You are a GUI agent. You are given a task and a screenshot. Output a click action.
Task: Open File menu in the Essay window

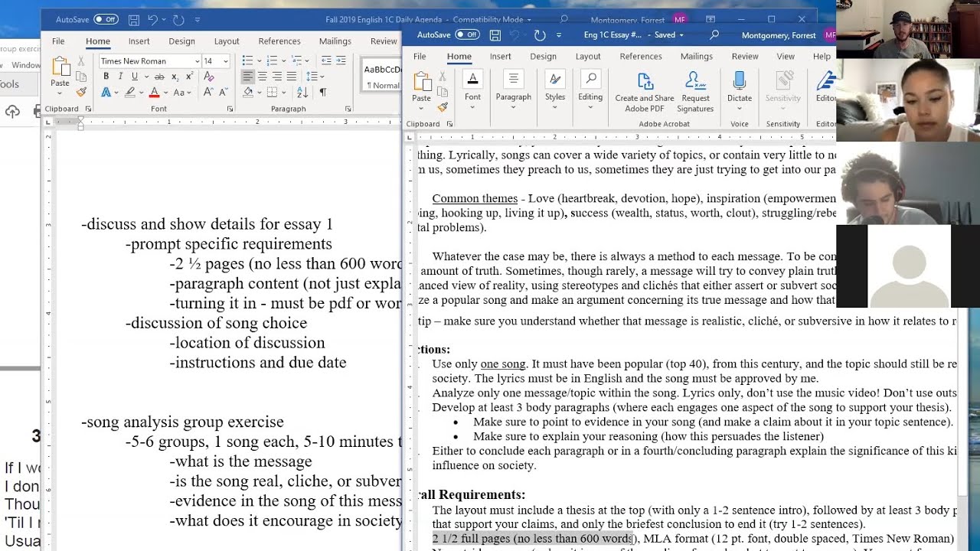pos(420,57)
